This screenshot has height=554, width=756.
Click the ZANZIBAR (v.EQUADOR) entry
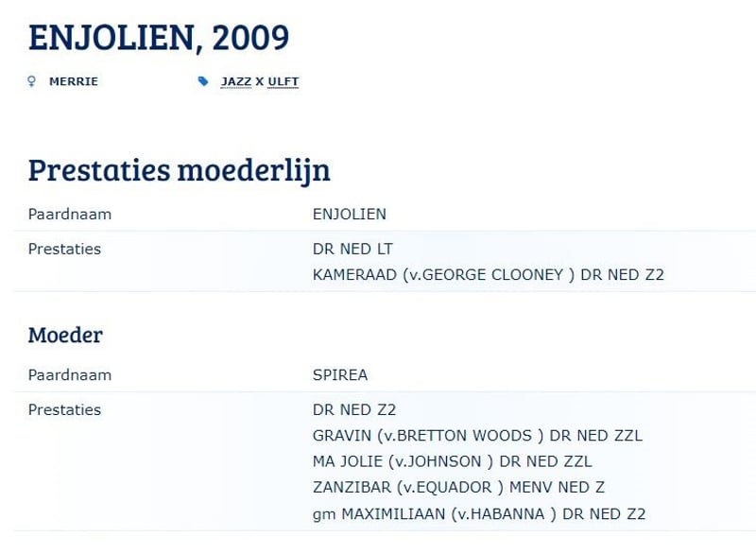[x=458, y=488]
